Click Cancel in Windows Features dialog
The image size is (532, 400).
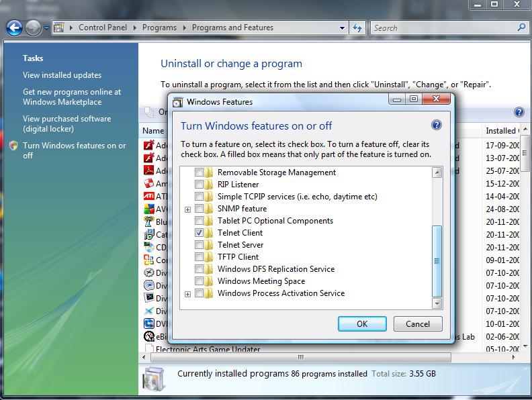click(418, 323)
